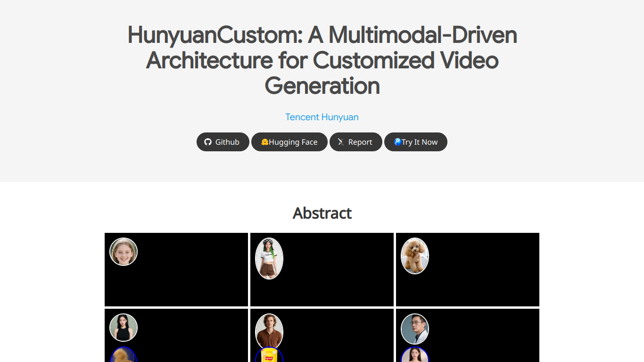Select the green-haired woman full-body thumbnail

269,258
